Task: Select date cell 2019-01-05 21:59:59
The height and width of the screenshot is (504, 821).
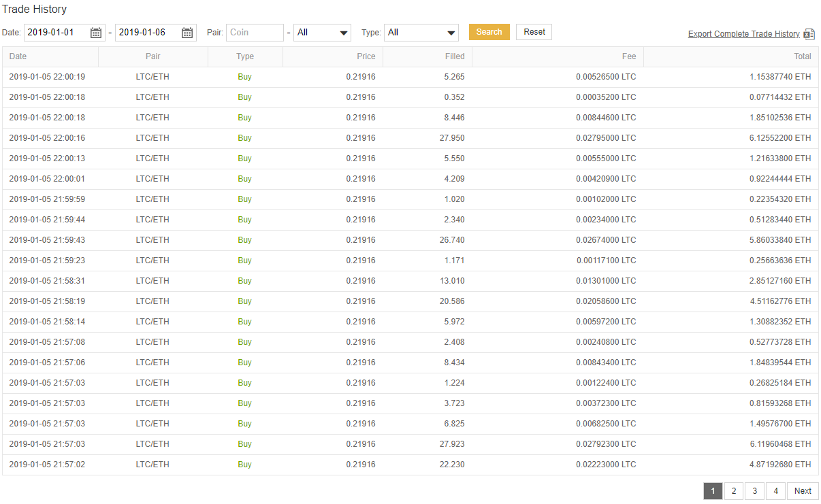Action: point(47,199)
